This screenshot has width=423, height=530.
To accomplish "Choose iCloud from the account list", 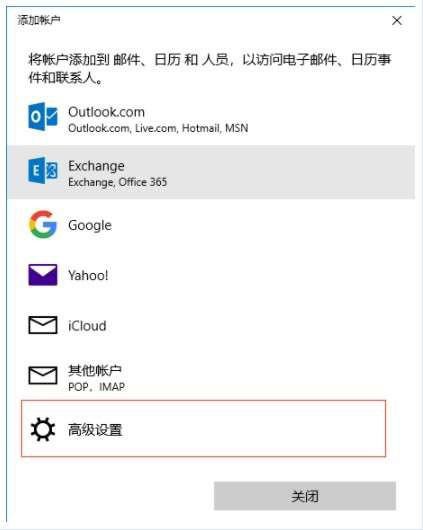I will point(211,325).
